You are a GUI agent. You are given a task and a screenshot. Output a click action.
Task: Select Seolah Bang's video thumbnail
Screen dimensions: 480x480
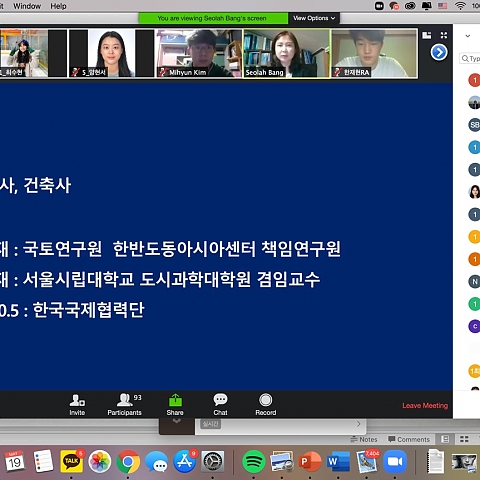[x=287, y=53]
